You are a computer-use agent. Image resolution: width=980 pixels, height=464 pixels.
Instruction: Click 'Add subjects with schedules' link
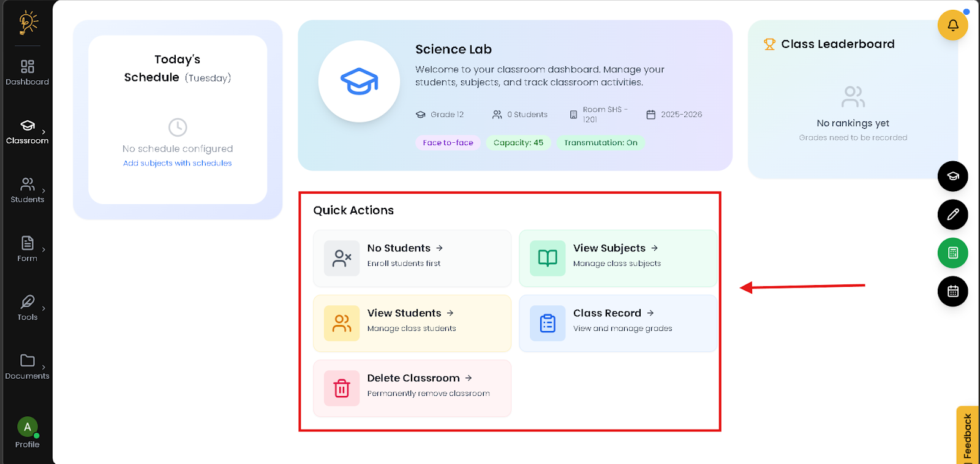tap(178, 163)
